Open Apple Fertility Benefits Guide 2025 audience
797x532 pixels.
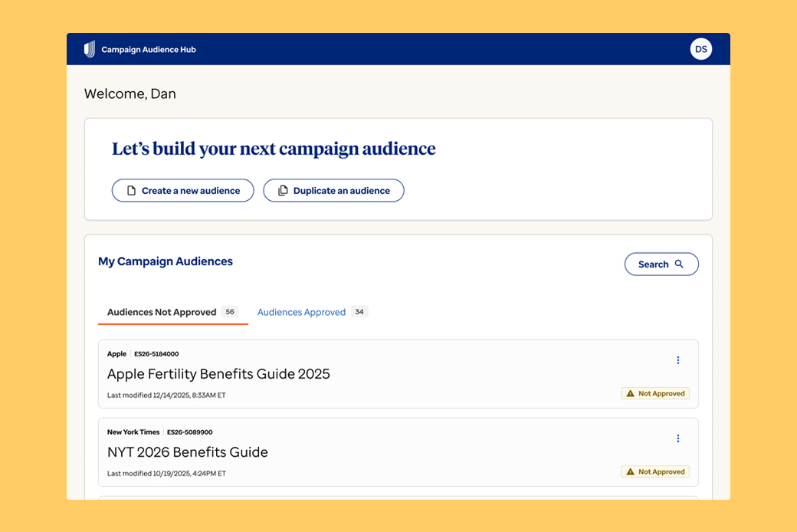tap(218, 374)
